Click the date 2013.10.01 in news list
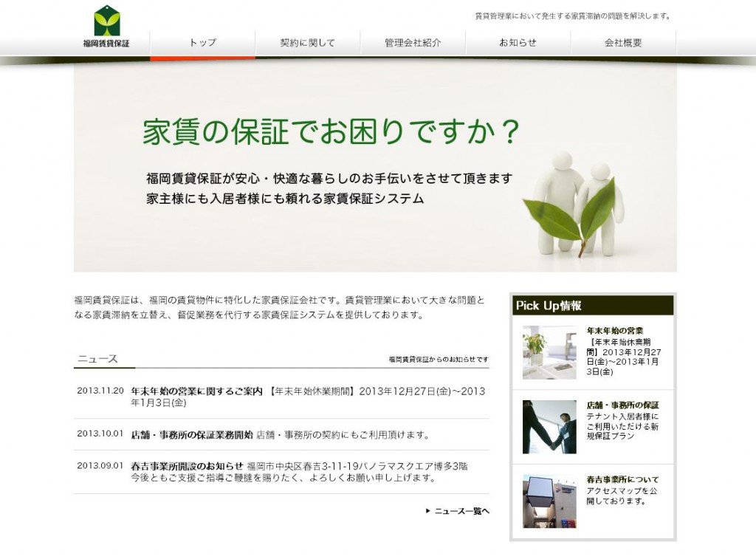This screenshot has width=756, height=559. pyautogui.click(x=100, y=433)
